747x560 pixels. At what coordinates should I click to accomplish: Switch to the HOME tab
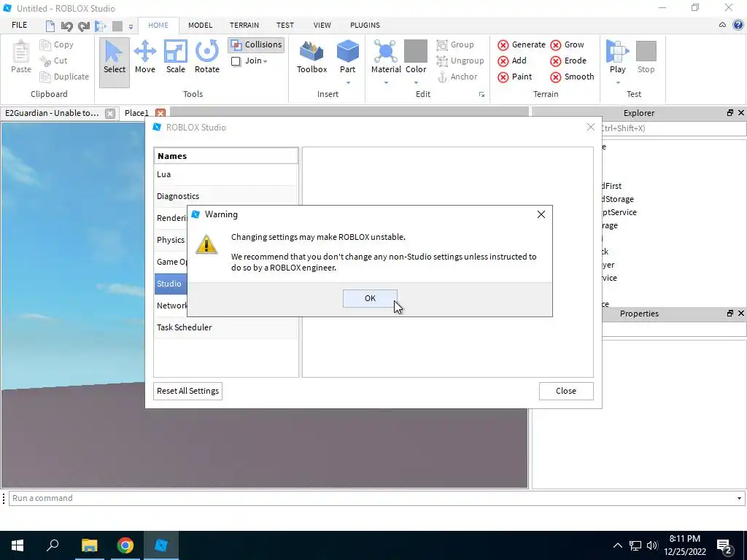[x=158, y=26]
